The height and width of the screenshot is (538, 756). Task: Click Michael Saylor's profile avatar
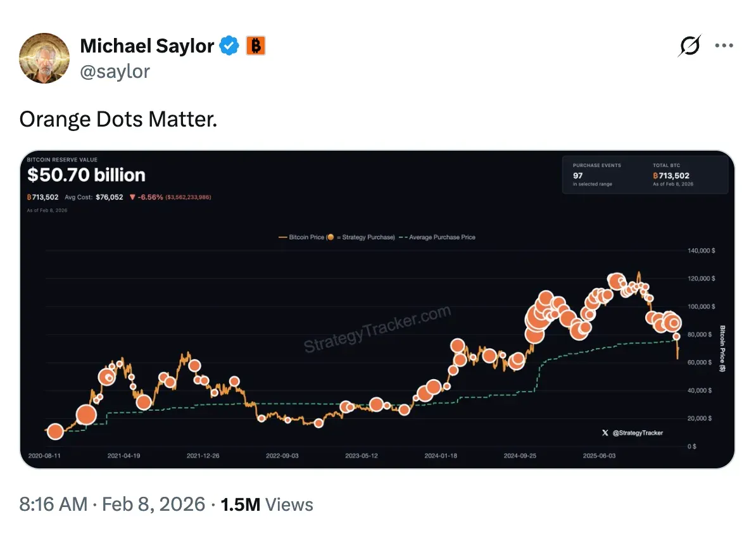click(x=44, y=58)
